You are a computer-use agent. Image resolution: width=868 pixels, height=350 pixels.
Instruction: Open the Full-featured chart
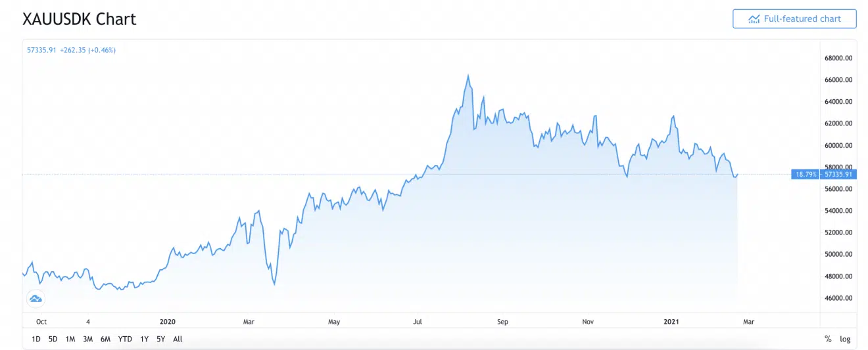(794, 19)
